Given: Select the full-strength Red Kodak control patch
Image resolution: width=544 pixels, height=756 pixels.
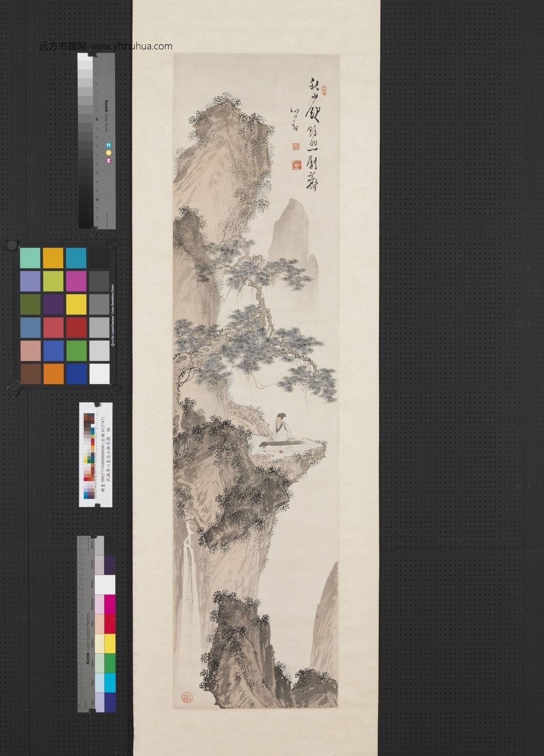Looking at the screenshot, I should (110, 624).
